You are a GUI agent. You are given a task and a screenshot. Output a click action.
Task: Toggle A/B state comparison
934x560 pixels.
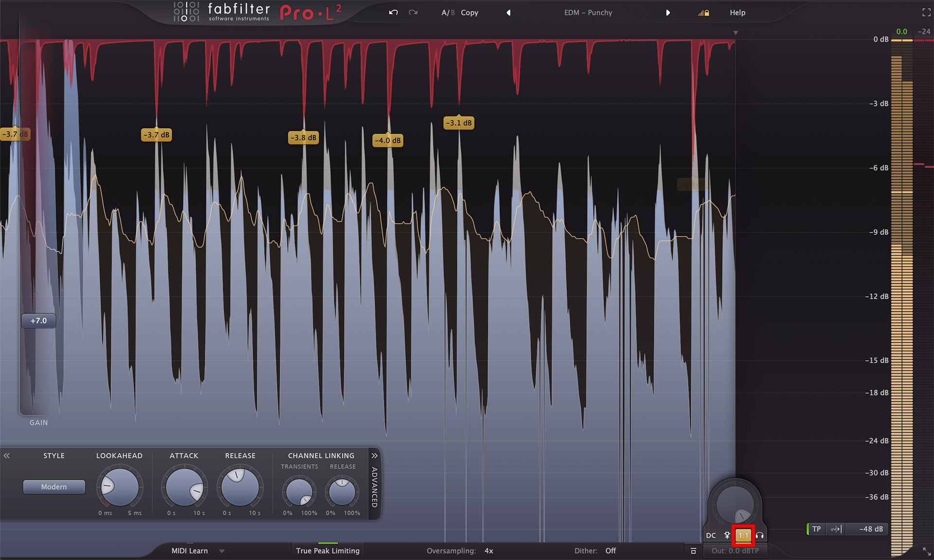pos(448,13)
